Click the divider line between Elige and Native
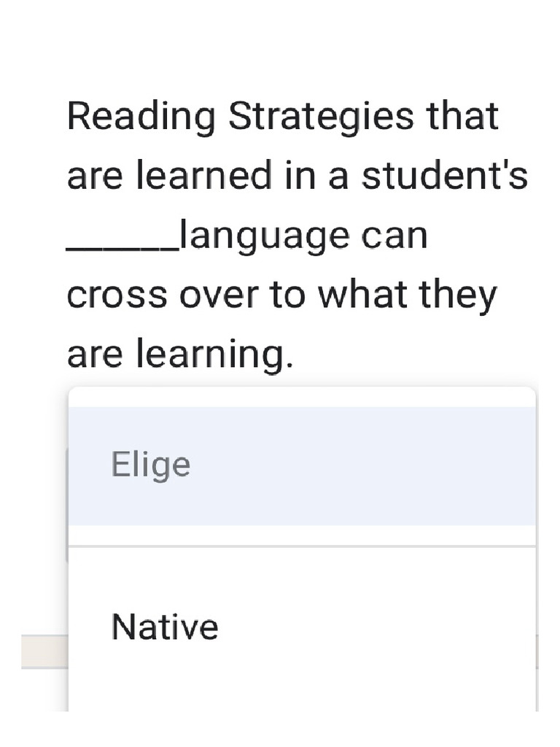 point(302,546)
